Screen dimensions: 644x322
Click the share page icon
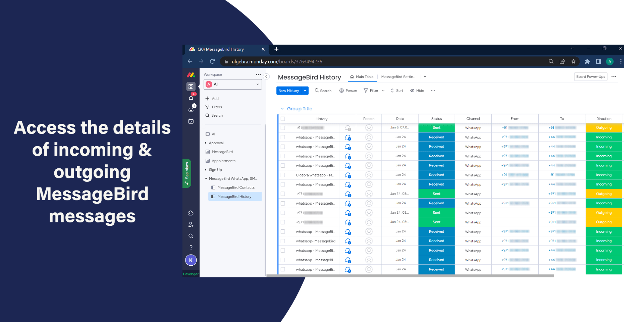tap(562, 61)
